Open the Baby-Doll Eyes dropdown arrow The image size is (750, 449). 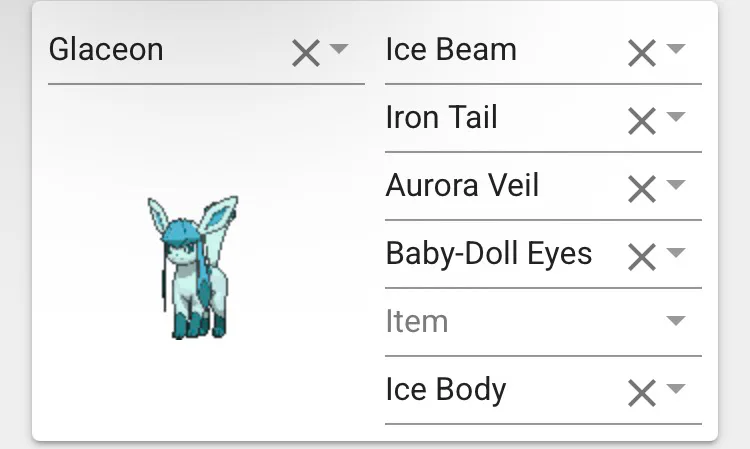click(676, 253)
